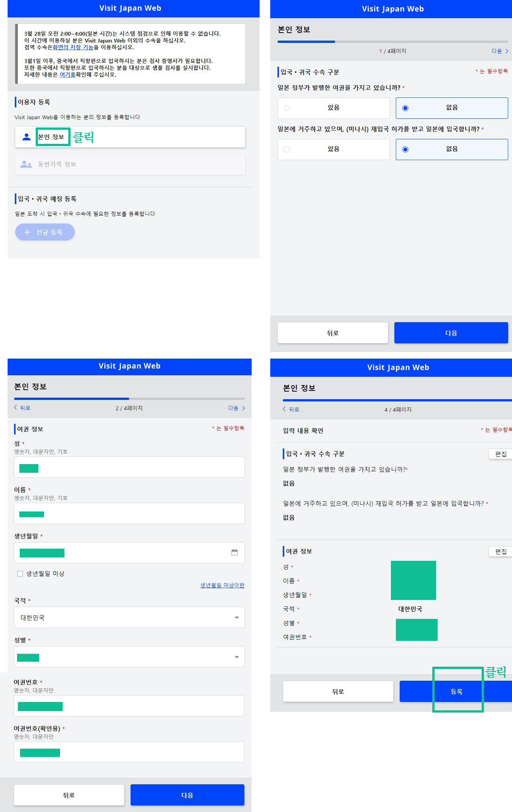Click the person icon beside 본인 정보
512x812 pixels.
coord(26,137)
